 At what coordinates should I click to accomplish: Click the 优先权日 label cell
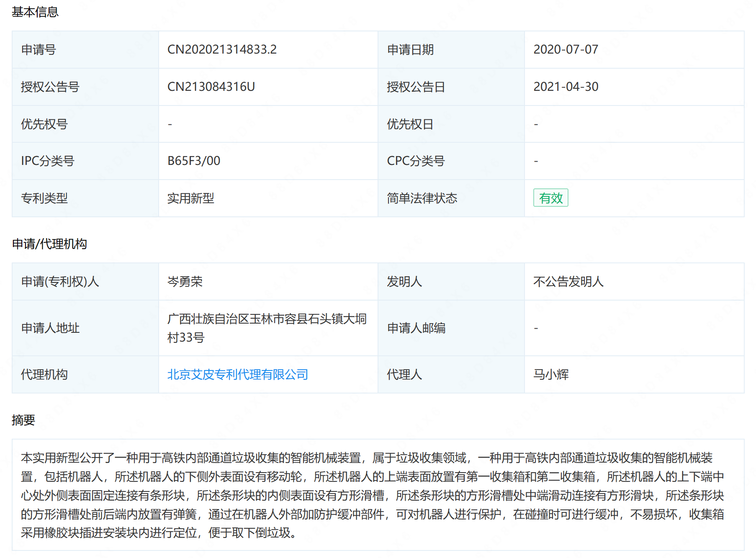[451, 124]
